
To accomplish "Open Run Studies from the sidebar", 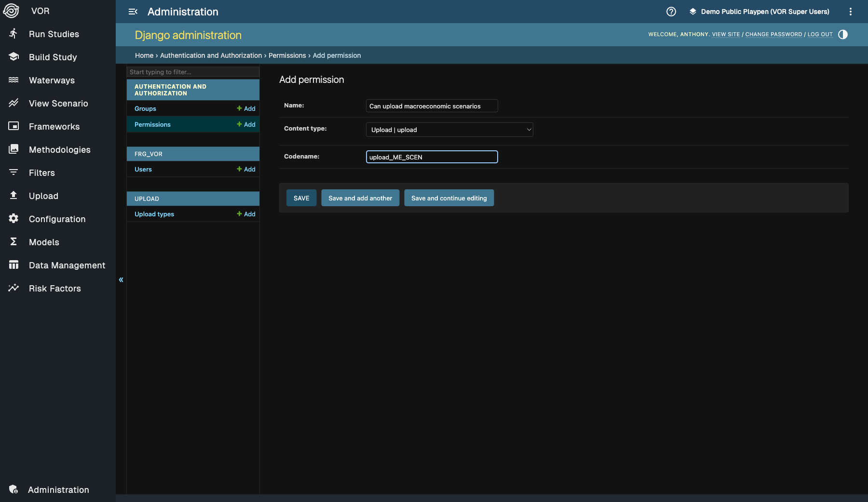I will pos(54,34).
